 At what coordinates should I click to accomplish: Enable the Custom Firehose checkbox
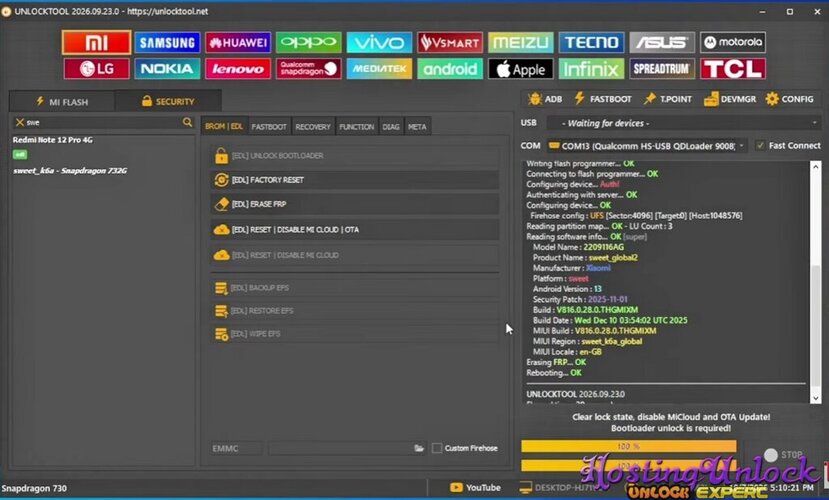click(437, 448)
